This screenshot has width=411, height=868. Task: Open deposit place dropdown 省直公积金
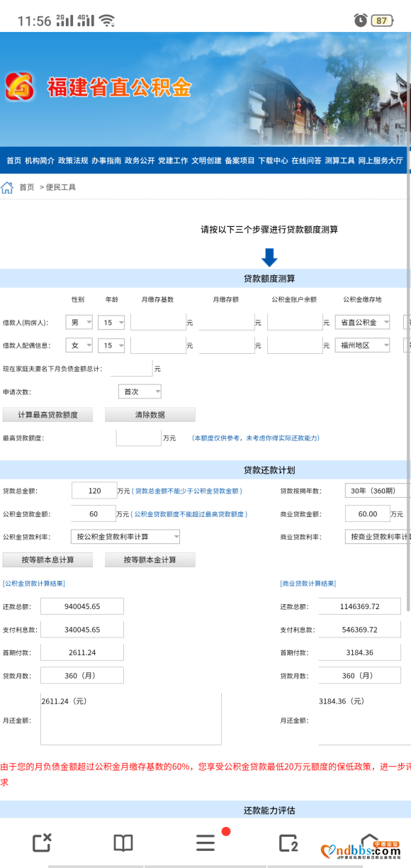point(362,323)
